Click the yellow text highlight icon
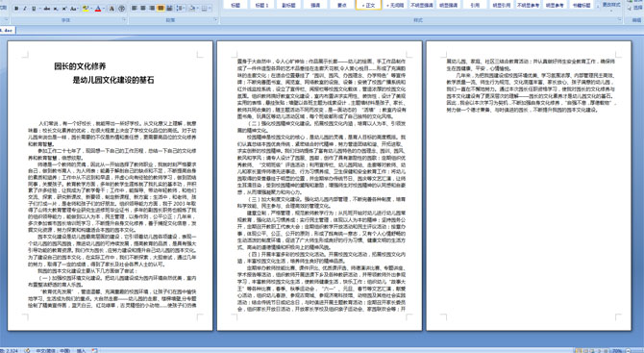This screenshot has height=353, width=644. [x=86, y=9]
